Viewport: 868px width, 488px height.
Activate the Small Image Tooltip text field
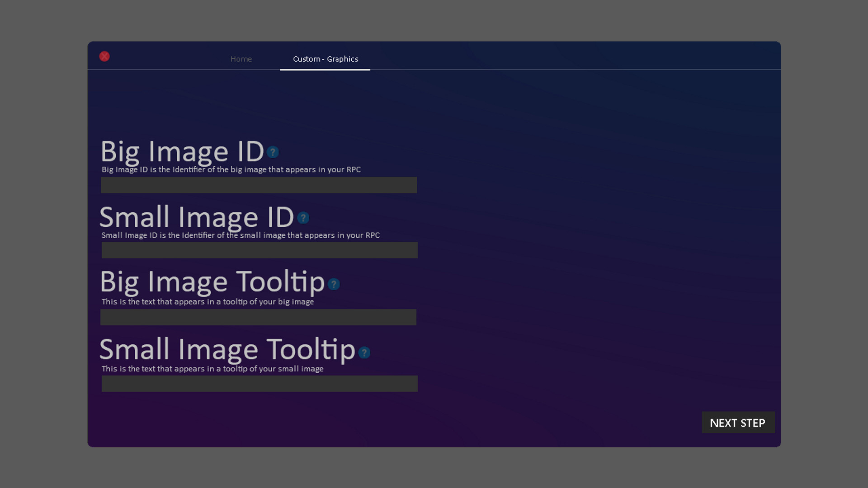pos(259,384)
